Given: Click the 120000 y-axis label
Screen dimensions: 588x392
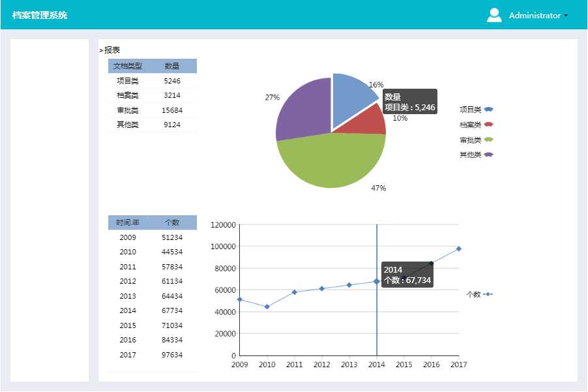Looking at the screenshot, I should point(223,224).
